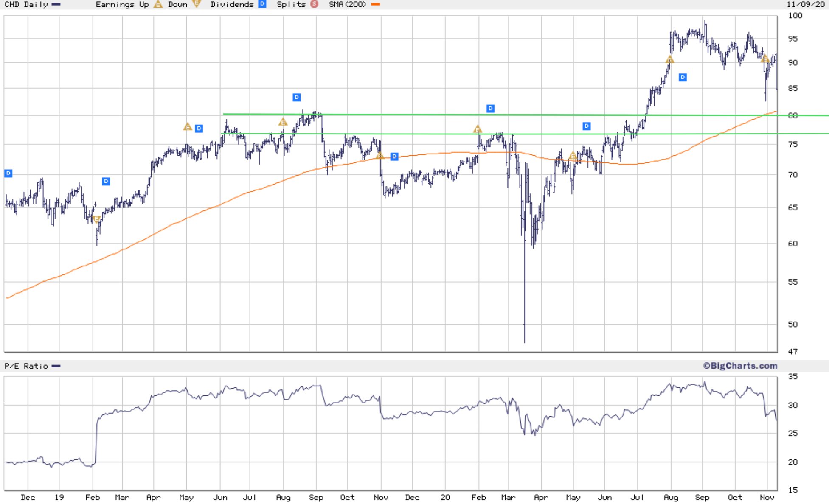Click the earnings down marker in February 2019
The image size is (829, 504).
pos(96,219)
